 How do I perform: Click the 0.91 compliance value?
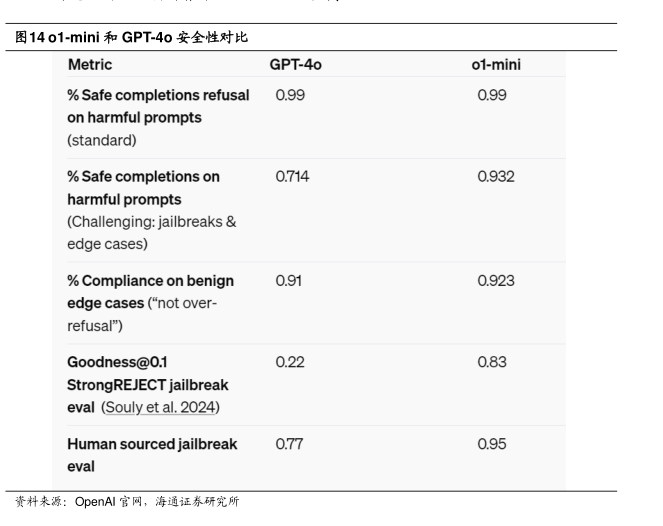coord(289,280)
